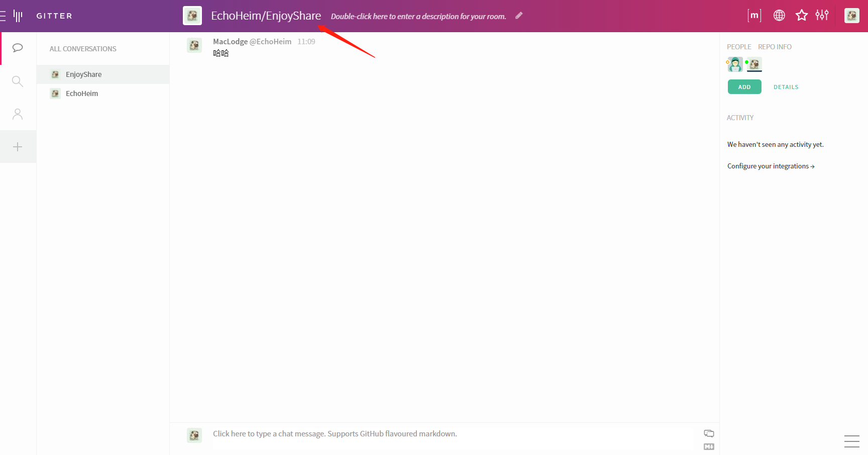Click the globe icon in the header
868x455 pixels.
click(x=779, y=16)
